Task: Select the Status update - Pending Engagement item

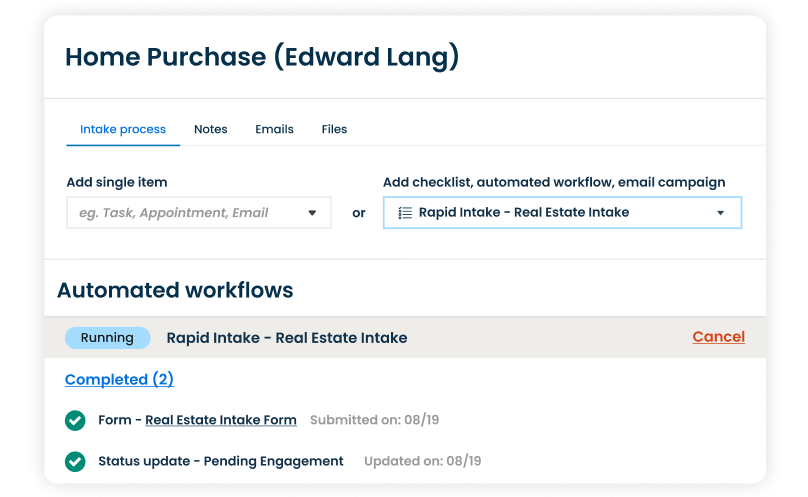Action: pyautogui.click(x=220, y=462)
